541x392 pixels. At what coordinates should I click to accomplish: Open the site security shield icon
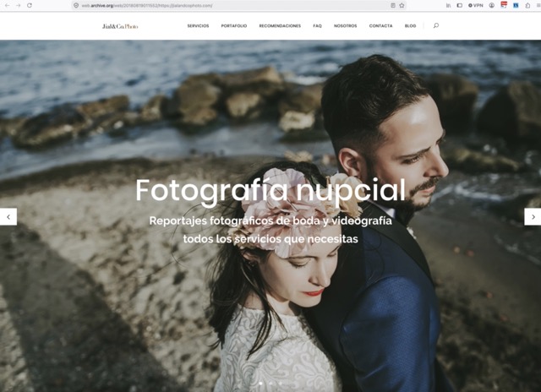tap(76, 6)
